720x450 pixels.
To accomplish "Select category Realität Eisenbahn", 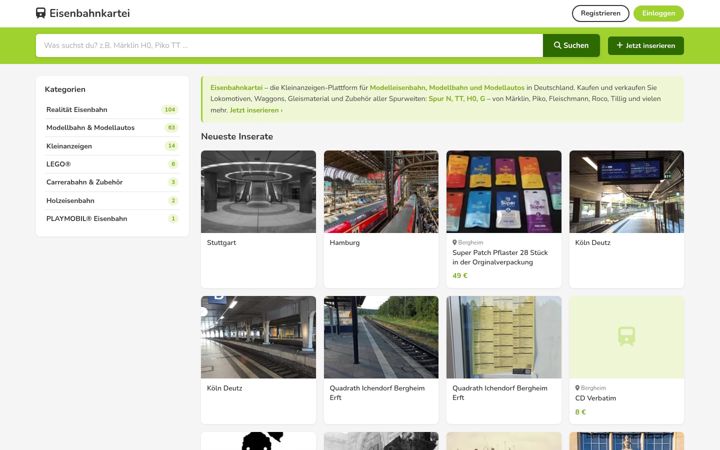I will 112,110.
